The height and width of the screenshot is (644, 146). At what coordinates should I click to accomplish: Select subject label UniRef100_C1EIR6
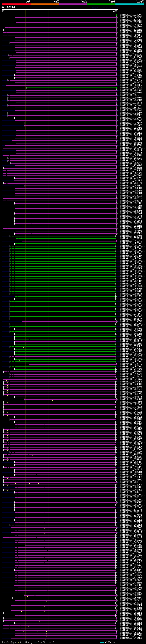click(x=131, y=226)
